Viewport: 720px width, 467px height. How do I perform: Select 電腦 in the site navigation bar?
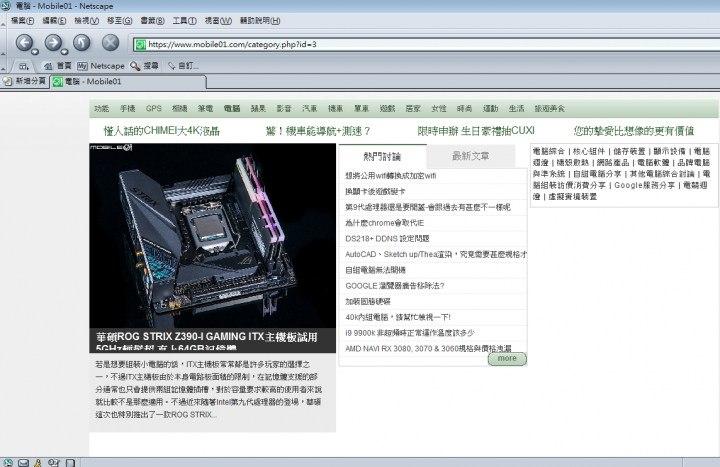pos(232,109)
